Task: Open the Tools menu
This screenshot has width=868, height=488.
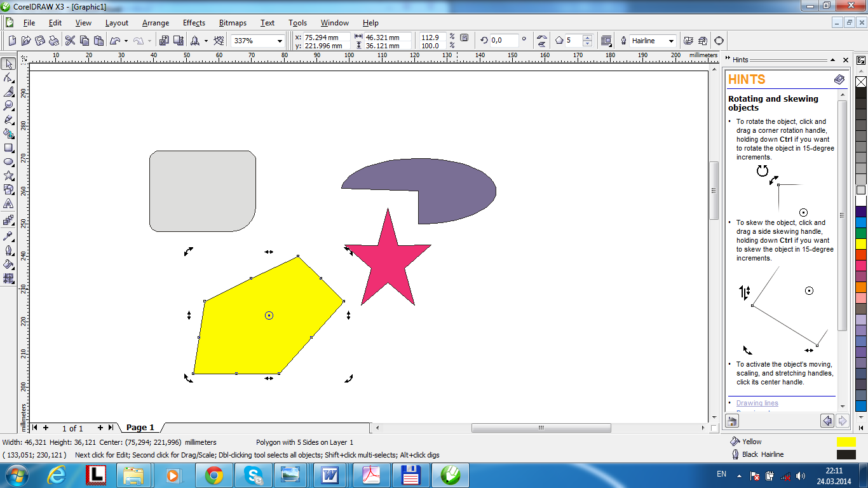Action: click(297, 23)
